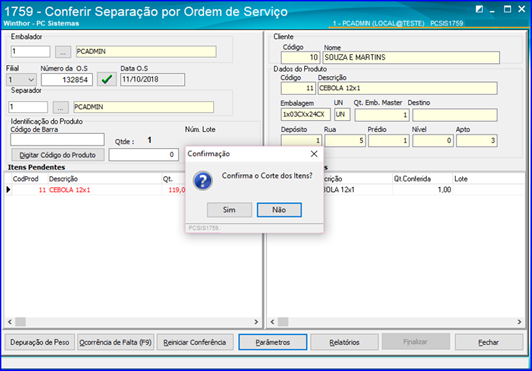Open Separador lookup ellipsis button
Viewport: 532px width, 371px height.
60,108
